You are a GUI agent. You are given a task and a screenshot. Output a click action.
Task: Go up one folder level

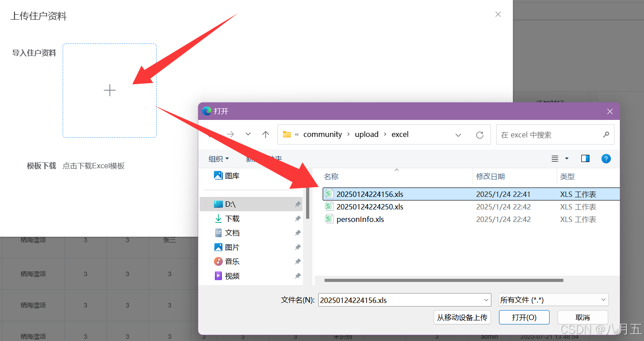coord(265,134)
